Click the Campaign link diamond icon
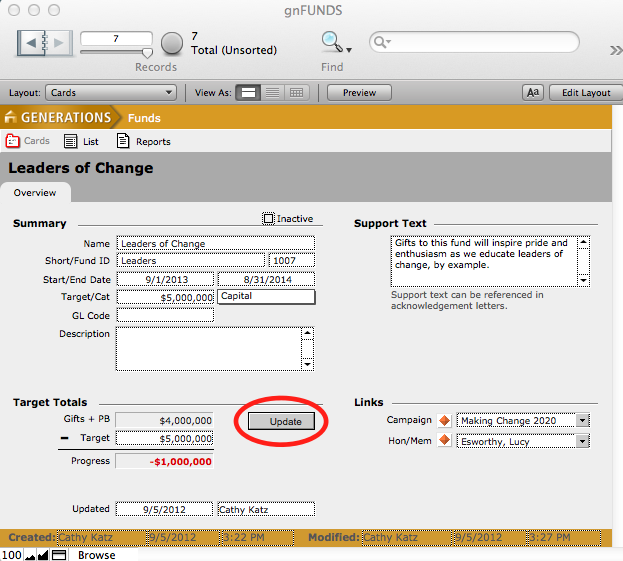The height and width of the screenshot is (561, 623). pyautogui.click(x=445, y=421)
